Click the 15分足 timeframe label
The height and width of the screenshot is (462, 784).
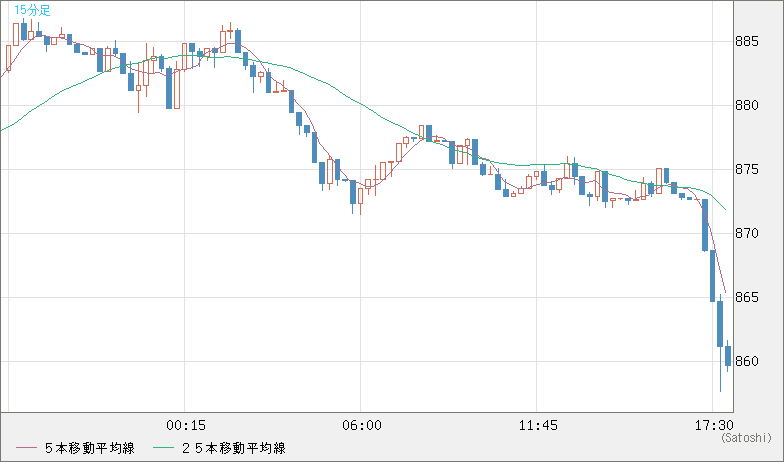[32, 10]
